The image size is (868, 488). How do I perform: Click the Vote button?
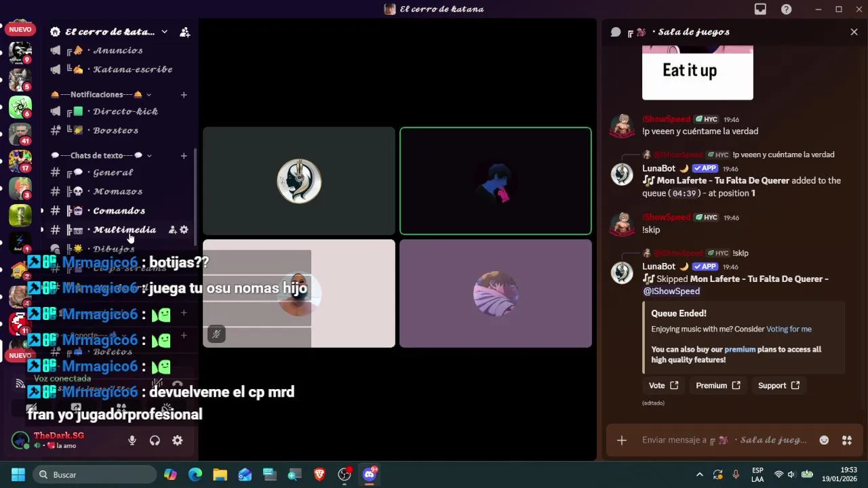[663, 386]
